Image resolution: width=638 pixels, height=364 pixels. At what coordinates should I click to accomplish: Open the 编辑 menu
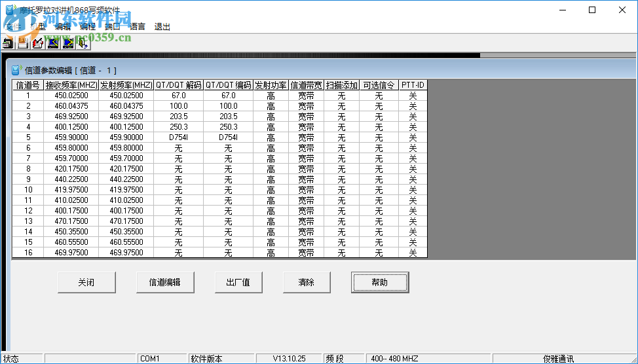(x=63, y=27)
